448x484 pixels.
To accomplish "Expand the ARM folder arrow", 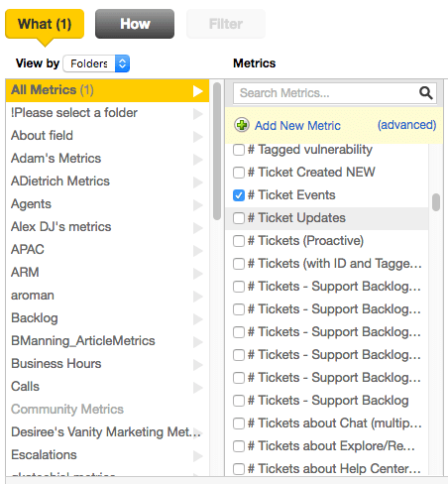I will 198,274.
